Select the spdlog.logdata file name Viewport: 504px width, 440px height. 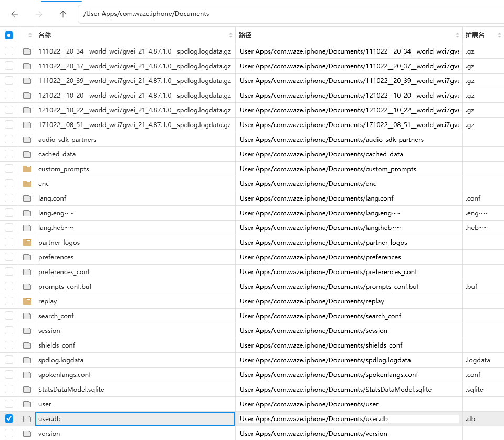[x=61, y=360]
